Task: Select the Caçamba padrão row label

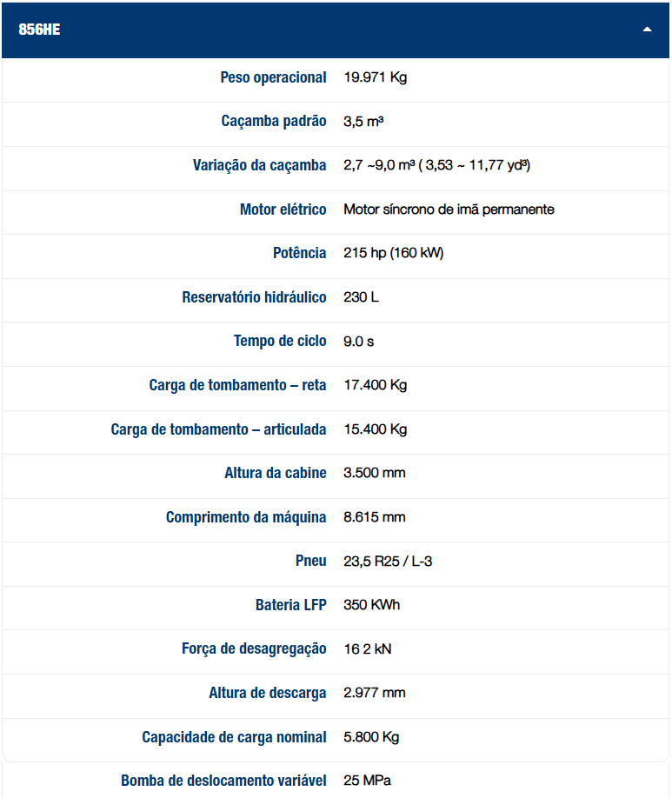Action: coord(274,122)
